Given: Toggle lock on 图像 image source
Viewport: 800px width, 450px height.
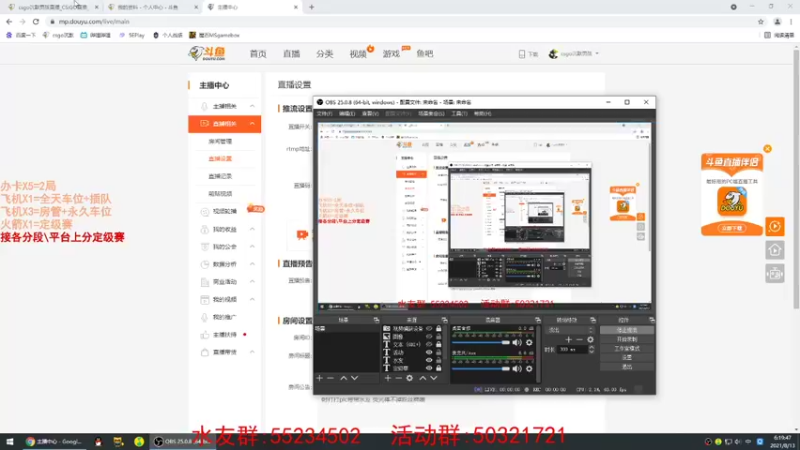Looking at the screenshot, I should 439,337.
